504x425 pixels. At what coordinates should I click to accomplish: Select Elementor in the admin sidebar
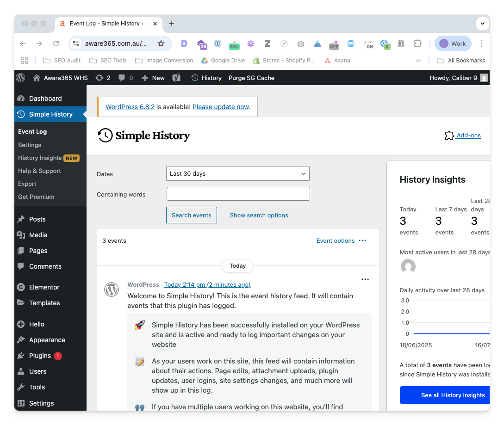pyautogui.click(x=44, y=287)
